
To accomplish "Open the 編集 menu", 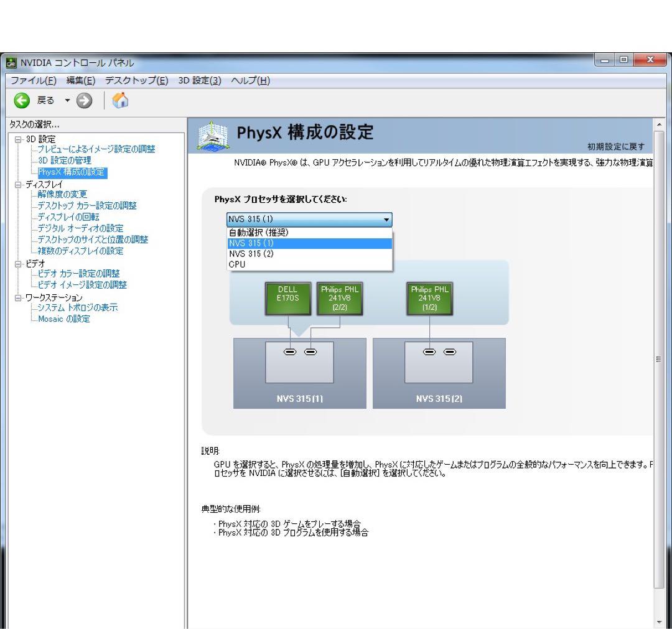I will (x=80, y=80).
